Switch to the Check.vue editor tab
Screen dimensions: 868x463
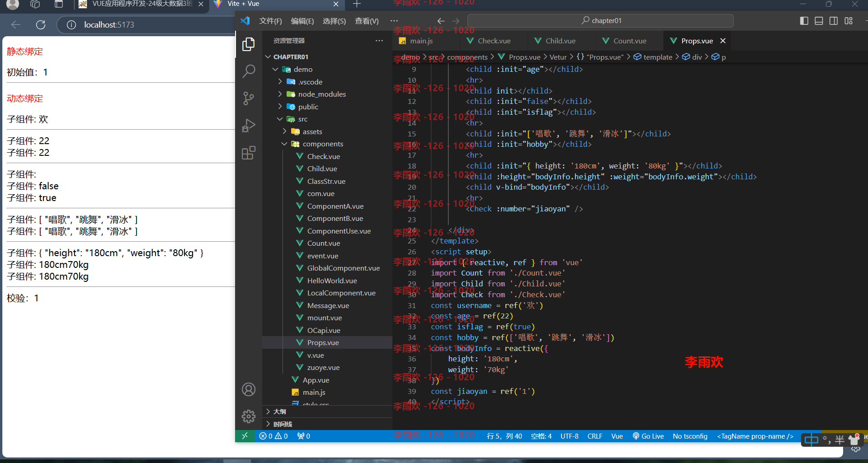click(494, 41)
